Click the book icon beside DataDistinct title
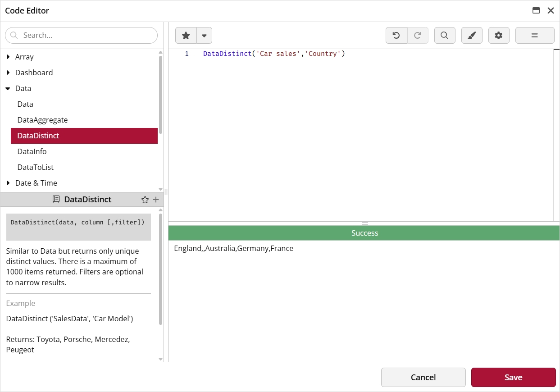 56,200
